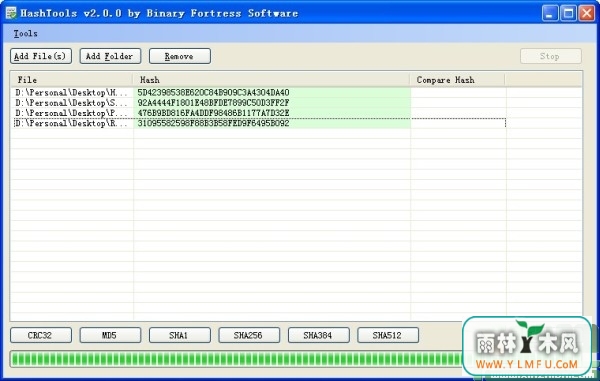
Task: Click the Remove button
Action: (179, 56)
